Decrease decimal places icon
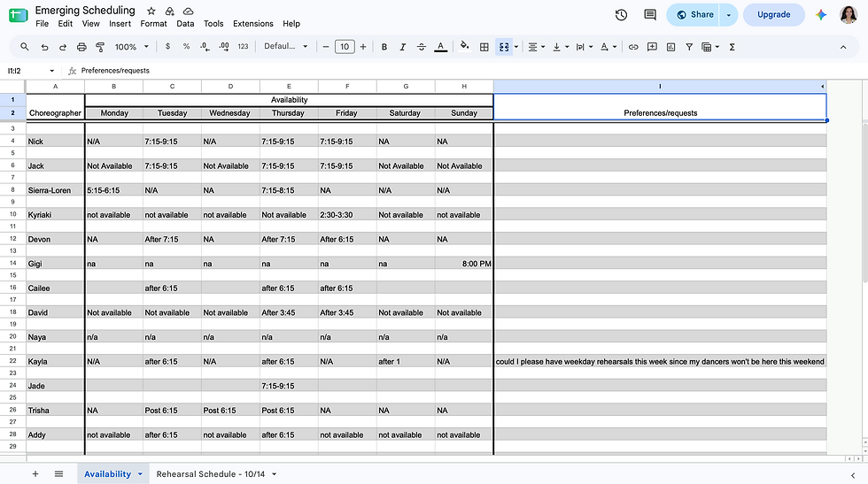 click(x=205, y=47)
